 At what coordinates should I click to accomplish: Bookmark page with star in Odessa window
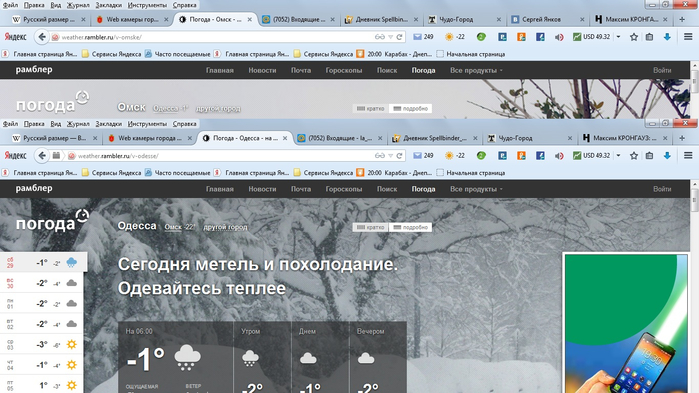(633, 156)
